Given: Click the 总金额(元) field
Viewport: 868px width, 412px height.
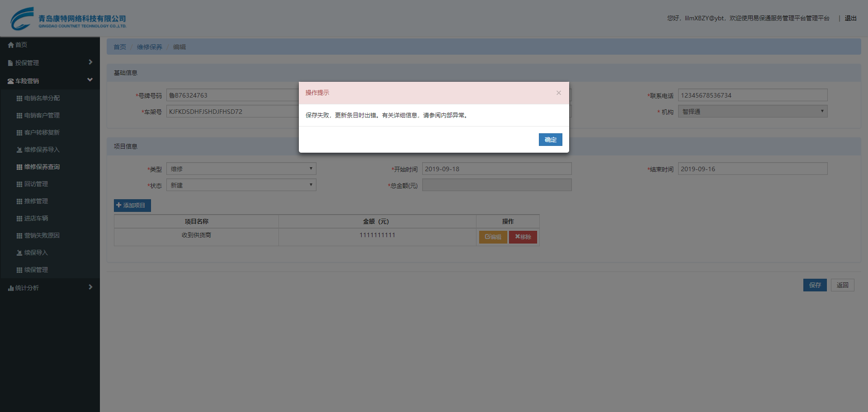Looking at the screenshot, I should [x=497, y=185].
